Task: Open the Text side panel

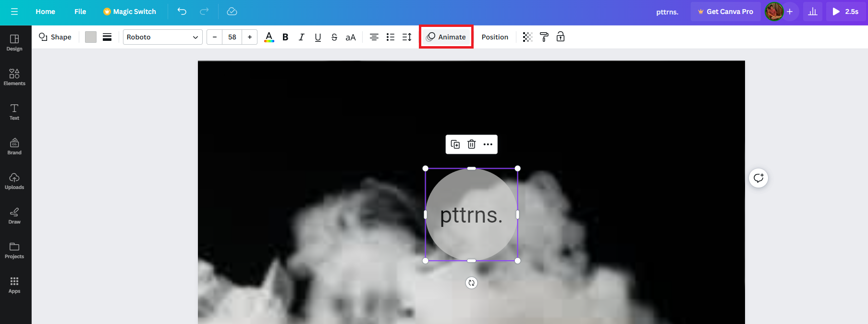Action: coord(14,112)
